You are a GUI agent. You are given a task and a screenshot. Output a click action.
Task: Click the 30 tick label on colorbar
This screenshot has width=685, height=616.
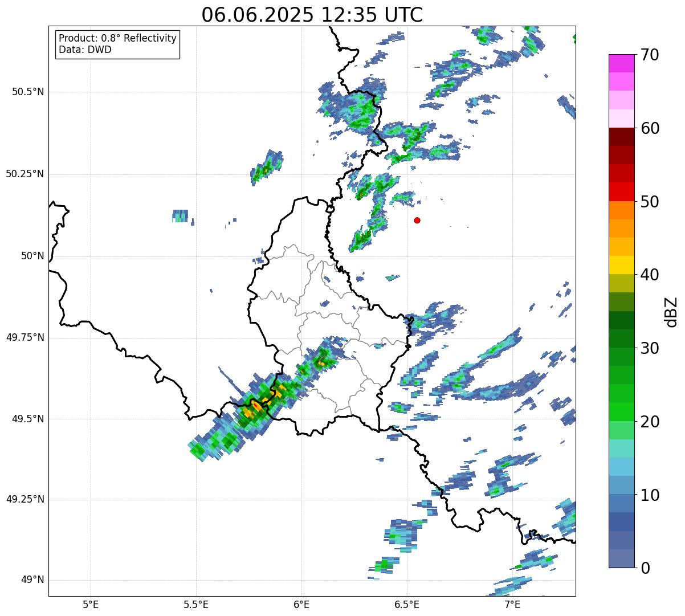click(x=650, y=348)
